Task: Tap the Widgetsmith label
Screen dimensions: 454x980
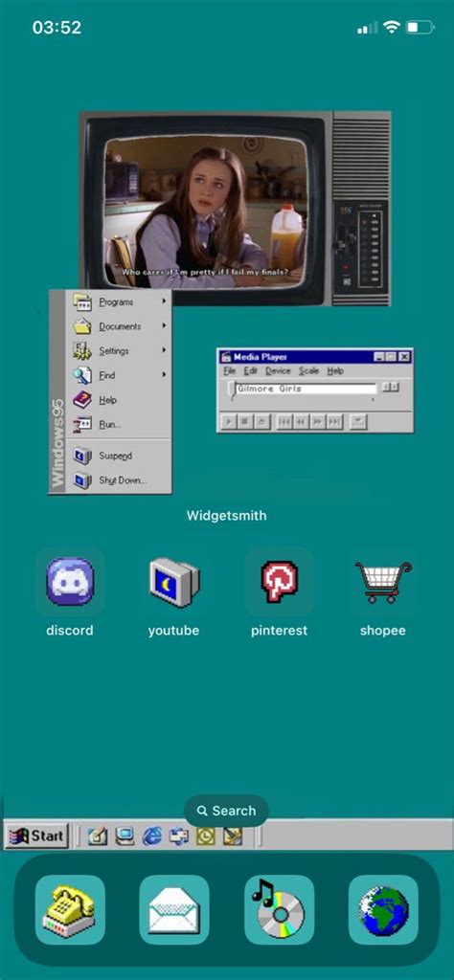Action: 226,516
